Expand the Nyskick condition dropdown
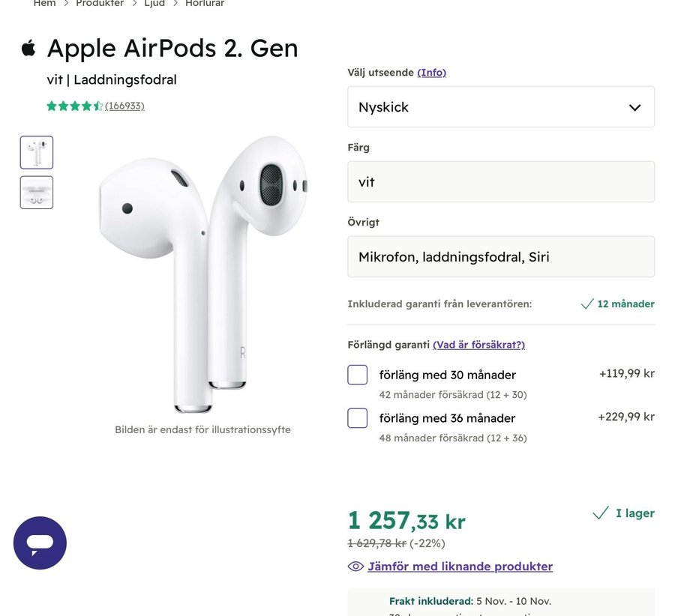The height and width of the screenshot is (616, 675). pyautogui.click(x=500, y=107)
